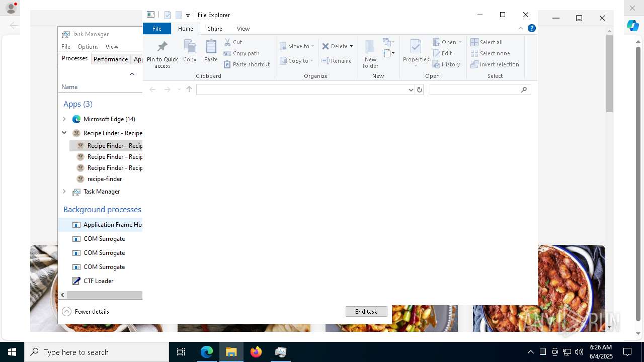Image resolution: width=644 pixels, height=362 pixels.
Task: Click quick access Properties checkmark in title bar
Action: coord(168,15)
